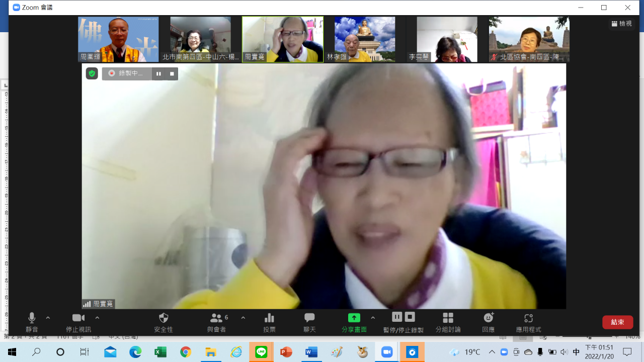The image size is (644, 362).
Task: Select 林孝雄 participant video thumbnail
Action: (x=365, y=39)
